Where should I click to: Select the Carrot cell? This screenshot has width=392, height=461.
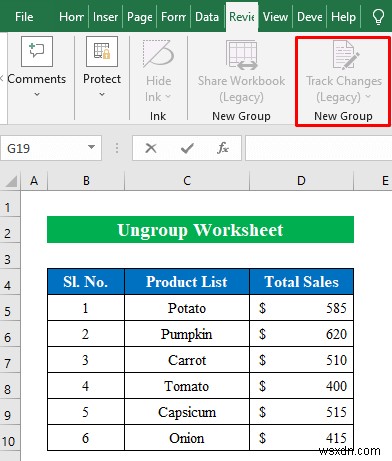pos(187,360)
